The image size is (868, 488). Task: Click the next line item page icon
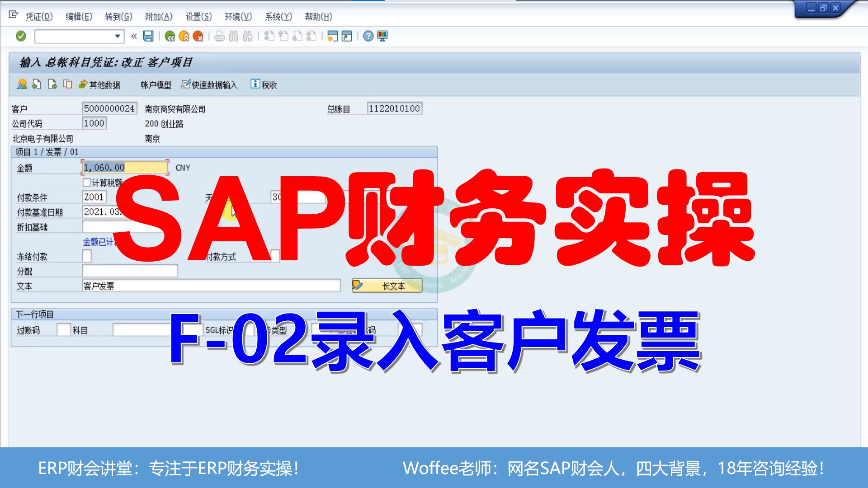[52, 84]
